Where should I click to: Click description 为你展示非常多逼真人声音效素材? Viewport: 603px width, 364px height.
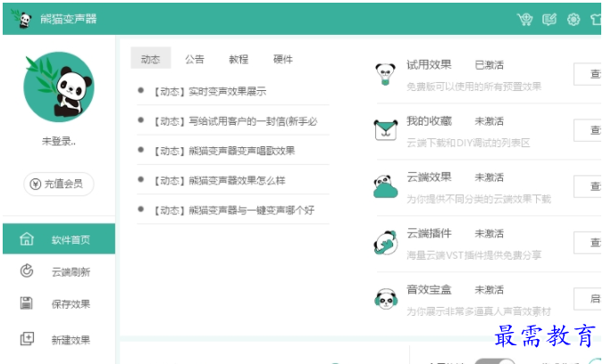point(479,311)
